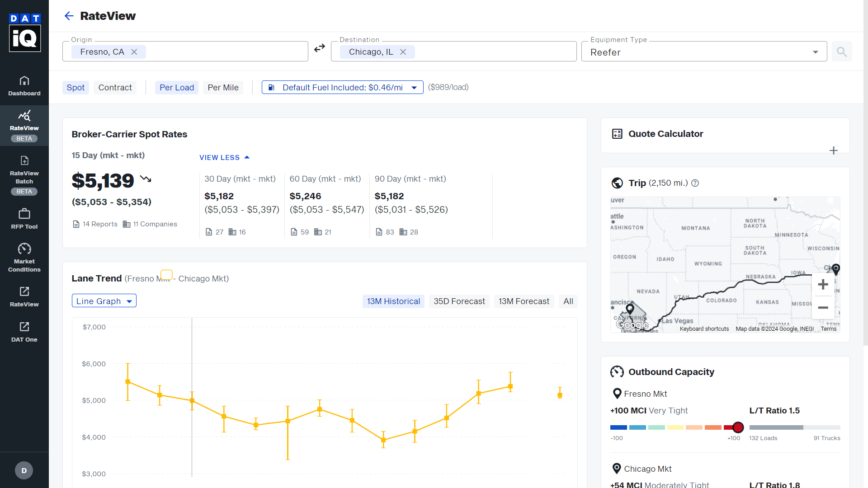Open the user avatar D menu
The height and width of the screenshot is (488, 868).
[x=24, y=470]
